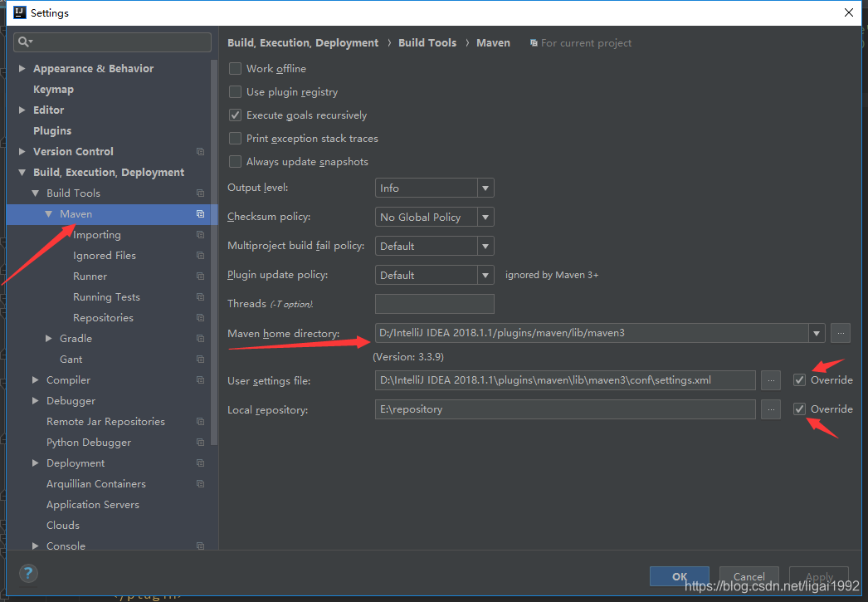This screenshot has height=602, width=868.
Task: Expand the Gradle node arrow
Action: (x=49, y=339)
